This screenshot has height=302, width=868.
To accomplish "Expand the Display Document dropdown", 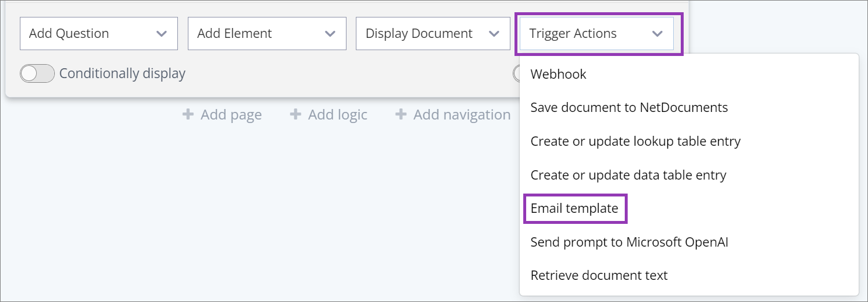I will point(433,33).
